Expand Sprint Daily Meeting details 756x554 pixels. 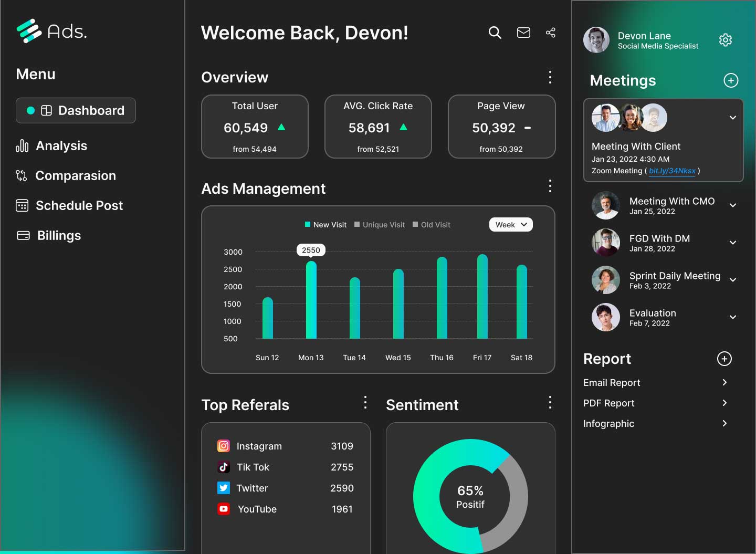[733, 280]
